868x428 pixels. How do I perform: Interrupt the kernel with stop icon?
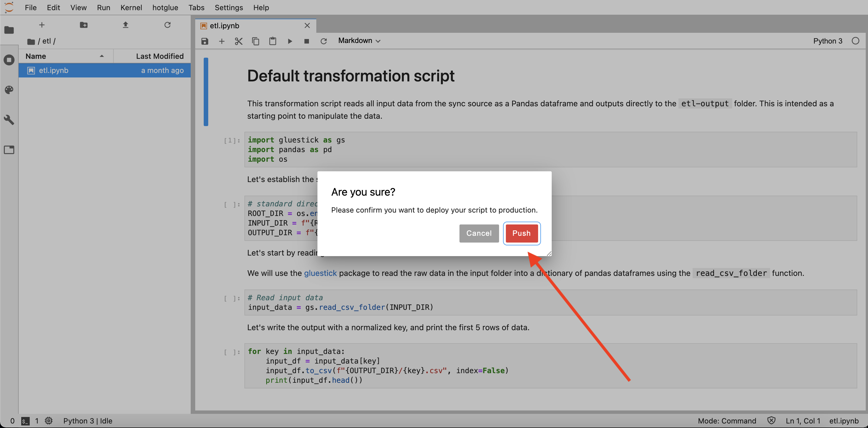point(306,41)
